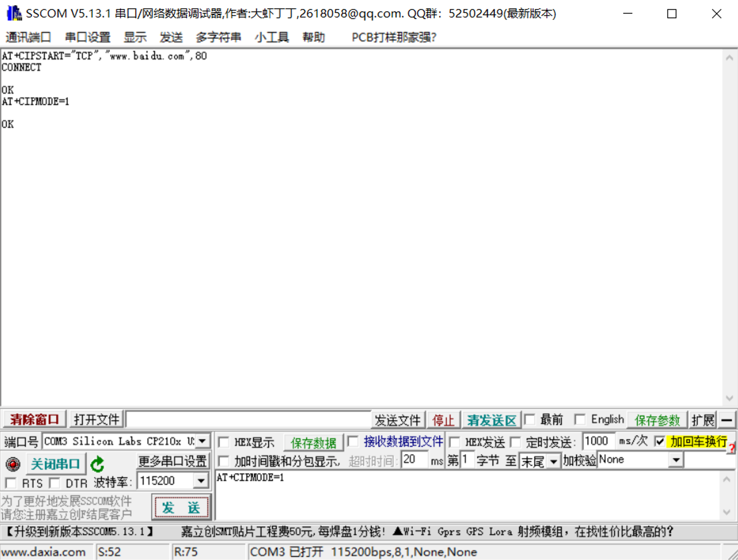
Task: Click the green refresh ports icon
Action: pos(98,464)
